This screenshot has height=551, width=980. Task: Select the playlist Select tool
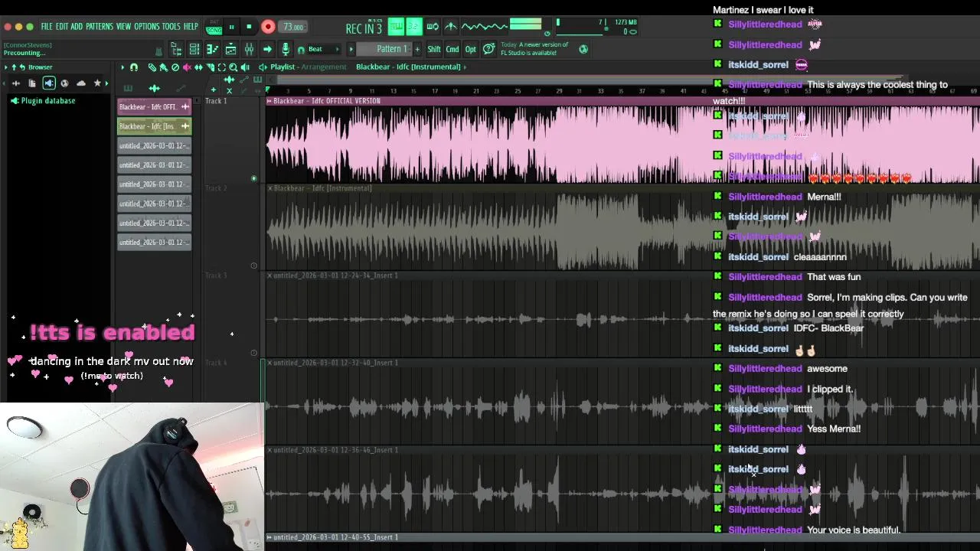222,67
